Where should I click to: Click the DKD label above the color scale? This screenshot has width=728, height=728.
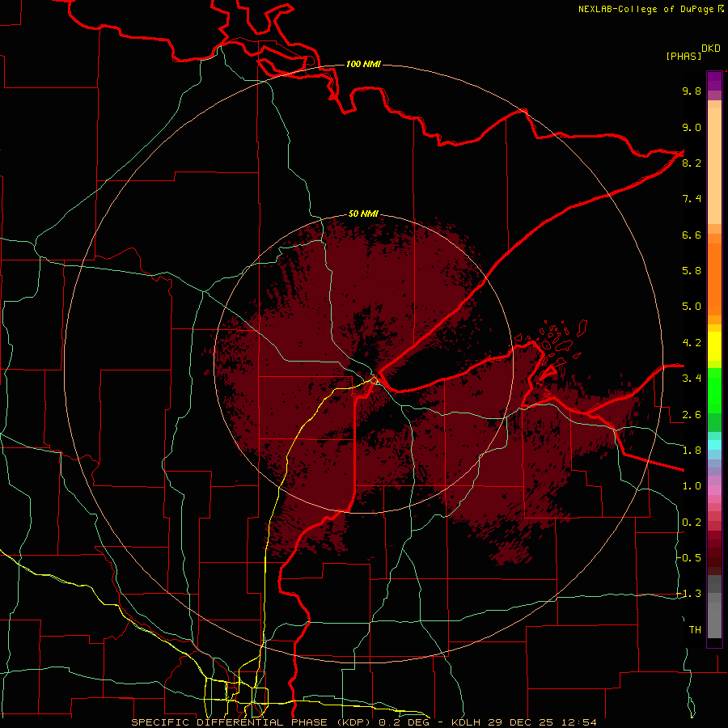click(711, 49)
